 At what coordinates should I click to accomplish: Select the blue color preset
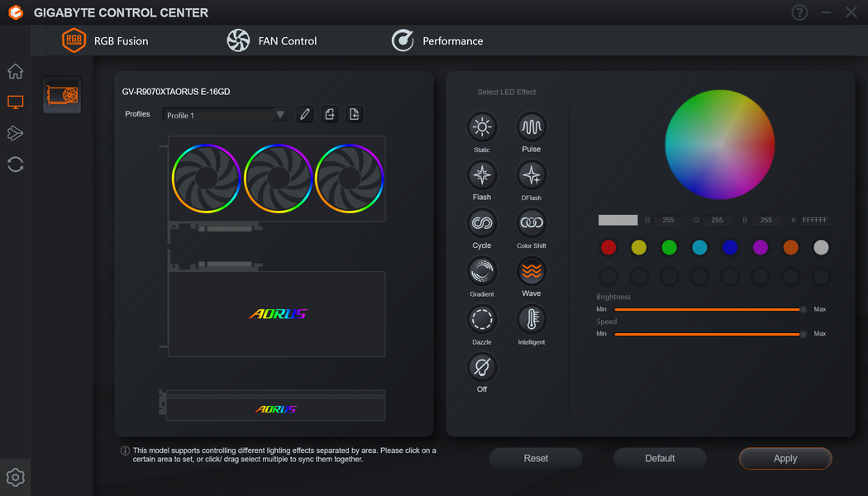(x=730, y=247)
